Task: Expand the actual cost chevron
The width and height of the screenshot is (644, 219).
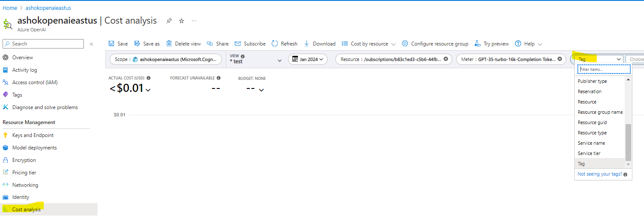Action: coord(148,90)
